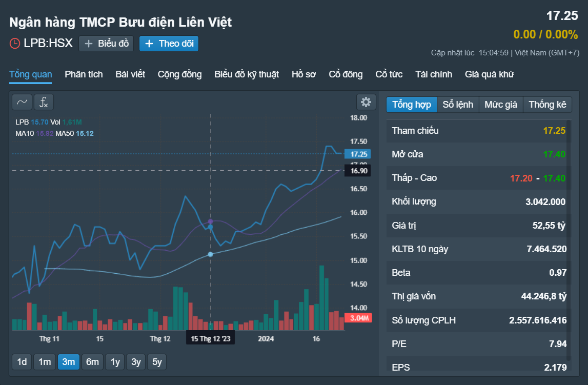Set chart range to 5y
Viewport: 588px width, 385px height.
point(157,362)
